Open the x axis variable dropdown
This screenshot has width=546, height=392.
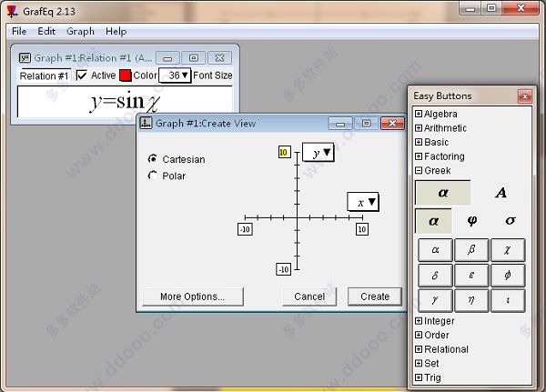pos(363,202)
